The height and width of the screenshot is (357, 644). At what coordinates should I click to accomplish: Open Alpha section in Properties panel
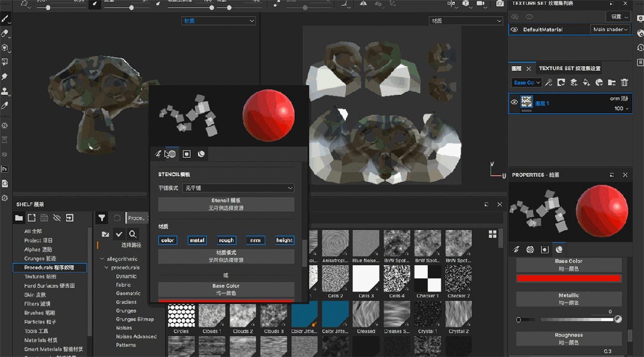(530, 250)
